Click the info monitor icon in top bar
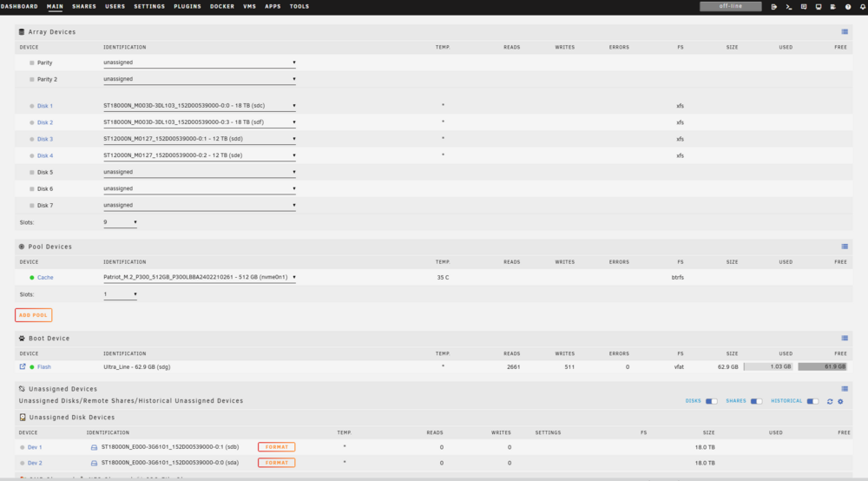Screen dimensions: 868x481 click(x=819, y=7)
